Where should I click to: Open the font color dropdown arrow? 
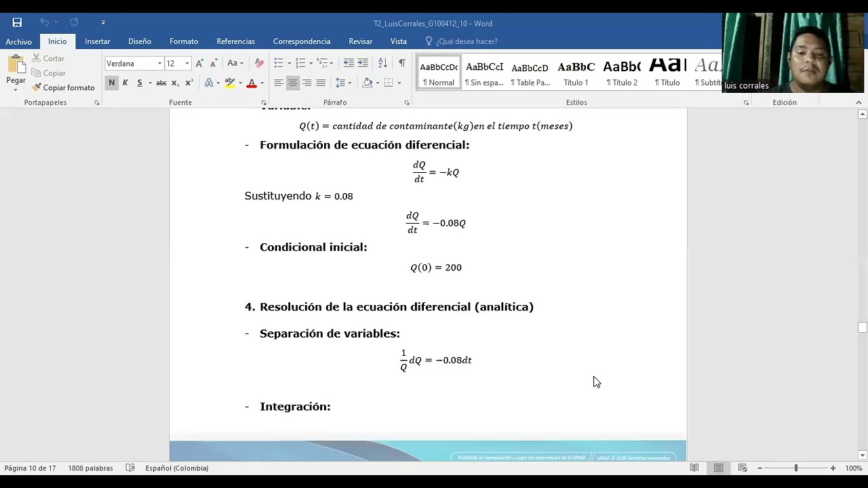click(x=262, y=83)
